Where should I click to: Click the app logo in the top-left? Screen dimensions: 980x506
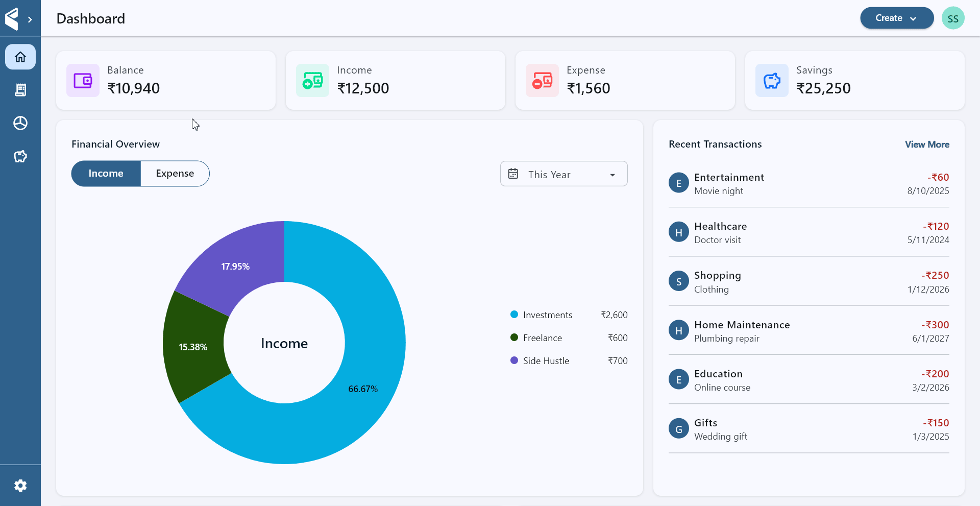(12, 19)
